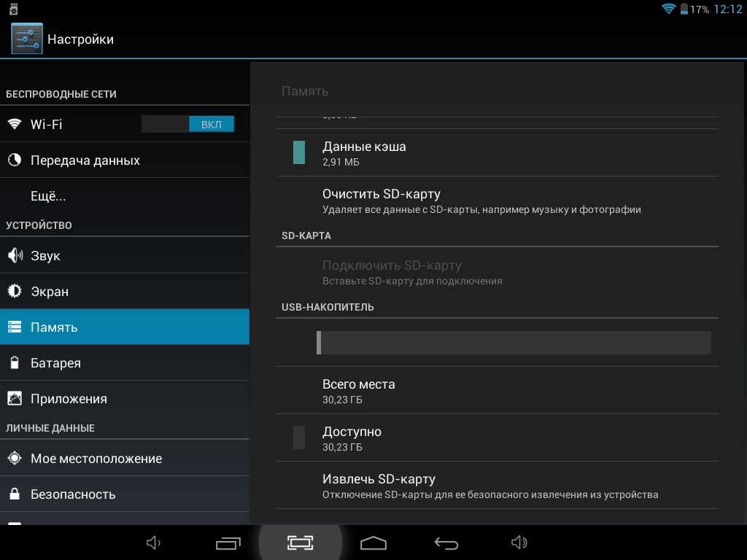The image size is (747, 560).
Task: Expand Ещё... wireless options
Action: click(x=48, y=196)
